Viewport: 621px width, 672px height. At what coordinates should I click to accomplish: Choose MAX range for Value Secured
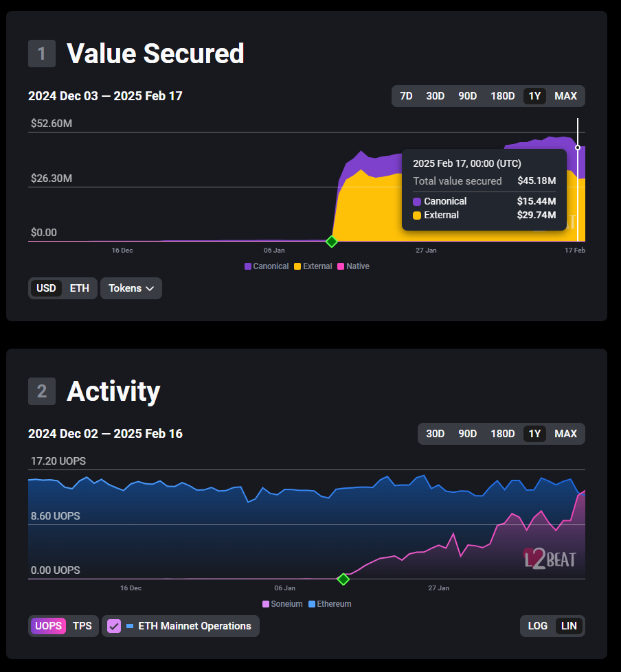pyautogui.click(x=565, y=96)
